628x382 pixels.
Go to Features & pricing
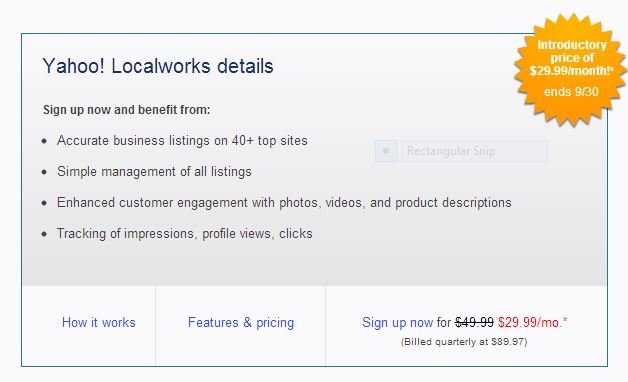[x=241, y=322]
